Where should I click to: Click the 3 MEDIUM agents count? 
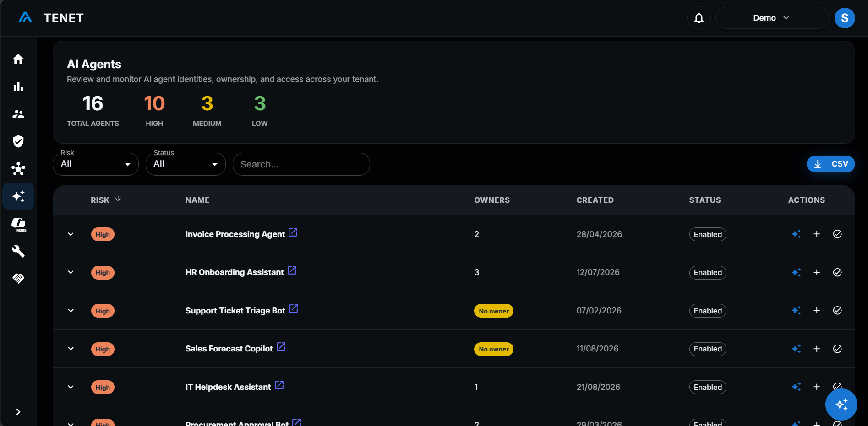coord(207,111)
